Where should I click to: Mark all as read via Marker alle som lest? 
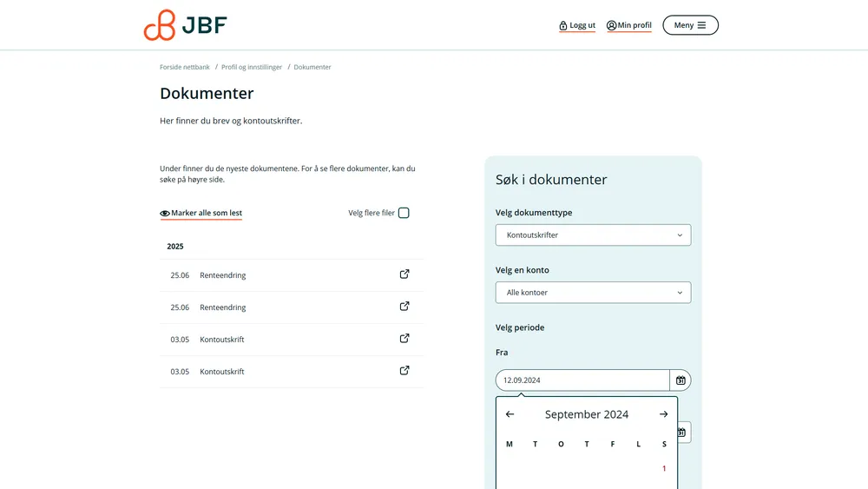tap(201, 213)
